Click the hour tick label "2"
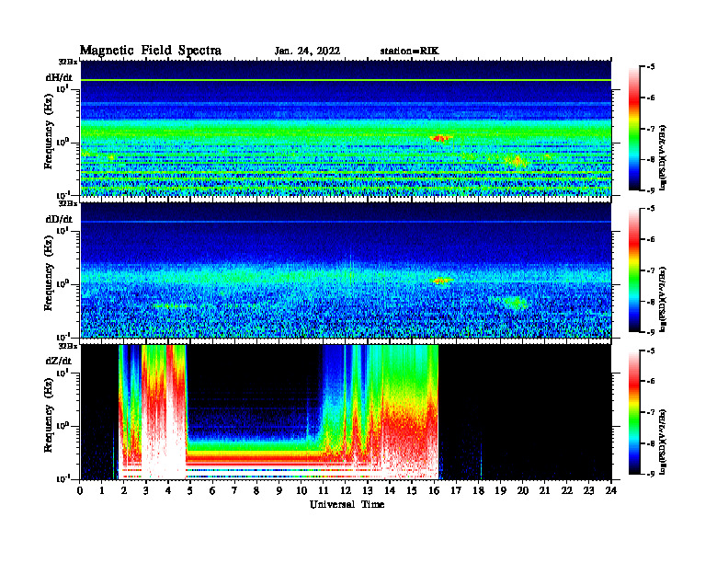Image resolution: width=728 pixels, height=563 pixels. [x=124, y=490]
